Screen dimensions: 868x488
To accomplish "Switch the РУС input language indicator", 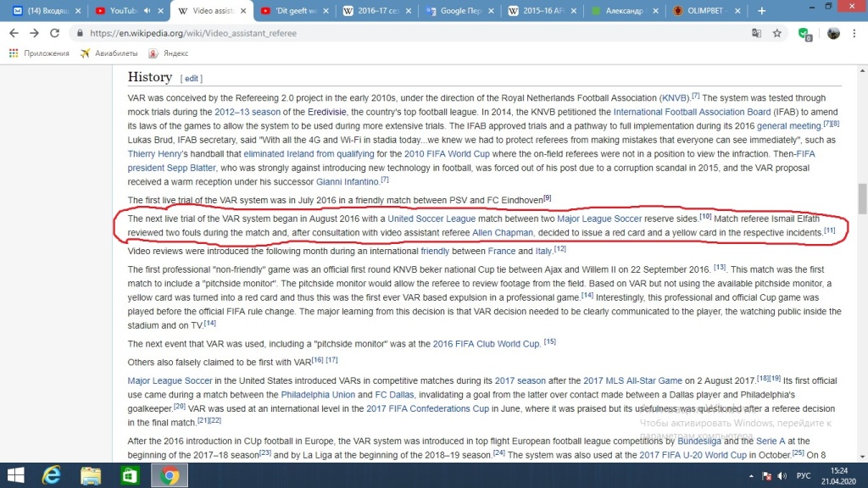I will click(x=804, y=476).
